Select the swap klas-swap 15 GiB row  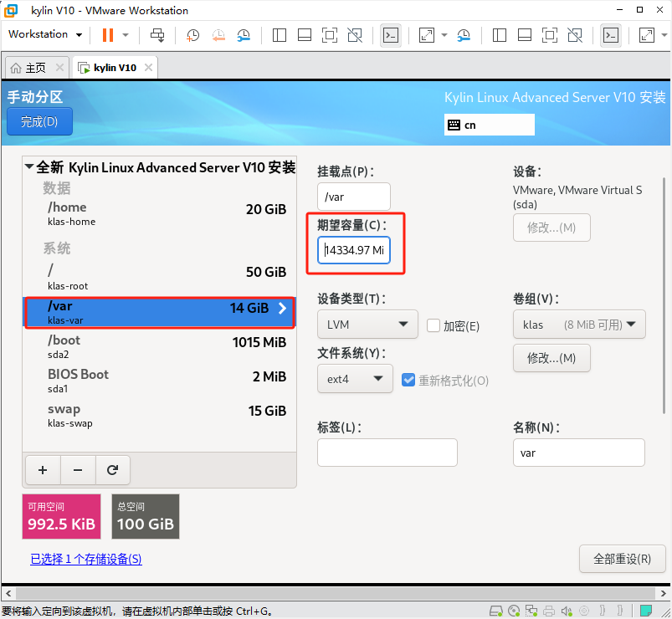(x=160, y=415)
